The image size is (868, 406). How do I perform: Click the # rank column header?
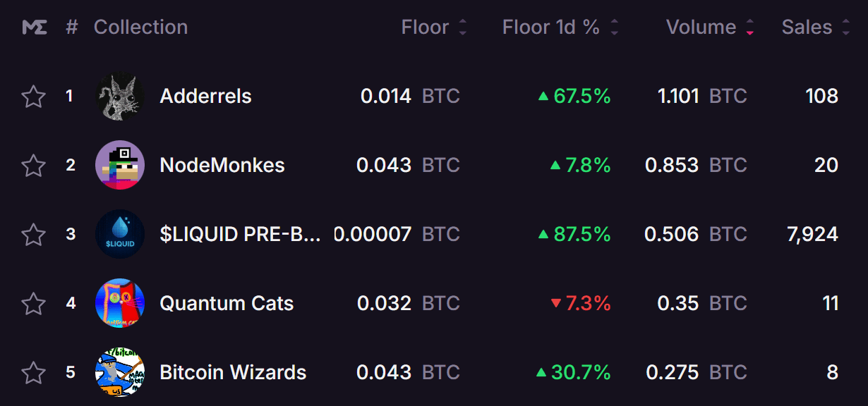pos(71,27)
